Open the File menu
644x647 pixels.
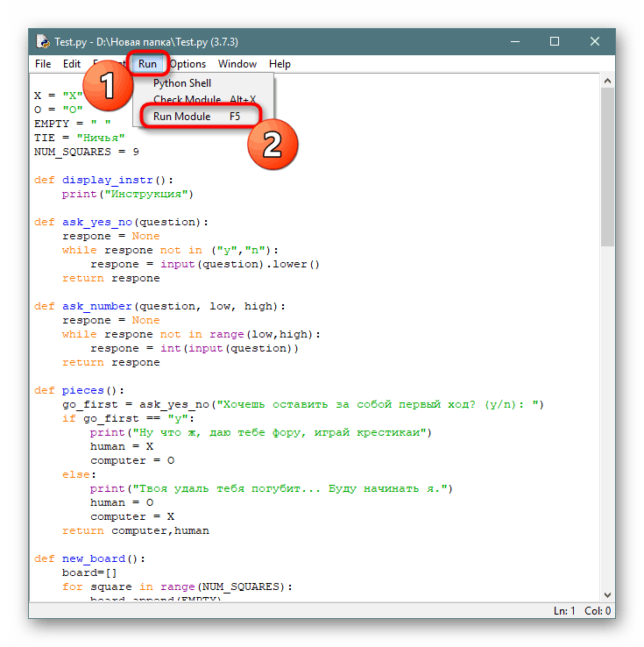pyautogui.click(x=43, y=64)
